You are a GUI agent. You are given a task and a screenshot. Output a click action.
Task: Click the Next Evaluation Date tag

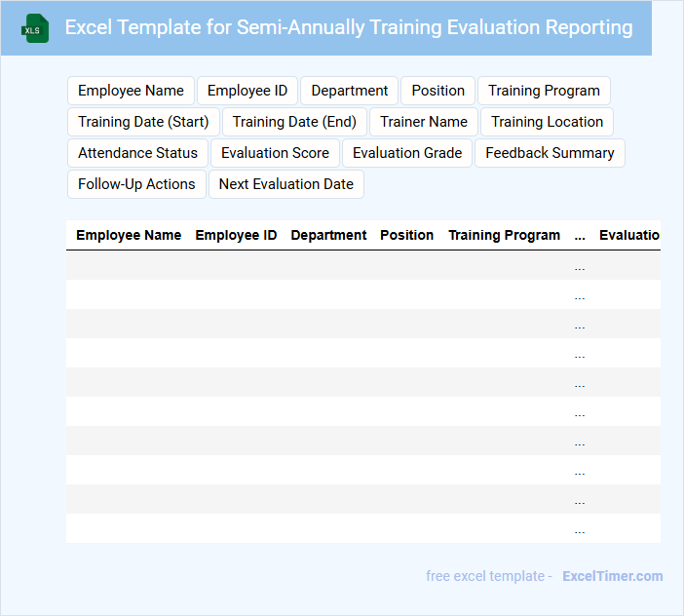point(285,184)
